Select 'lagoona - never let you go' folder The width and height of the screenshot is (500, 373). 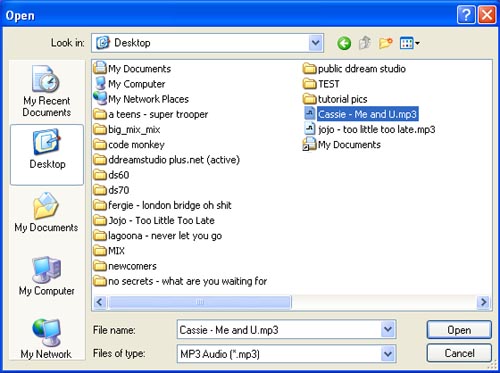tap(158, 236)
